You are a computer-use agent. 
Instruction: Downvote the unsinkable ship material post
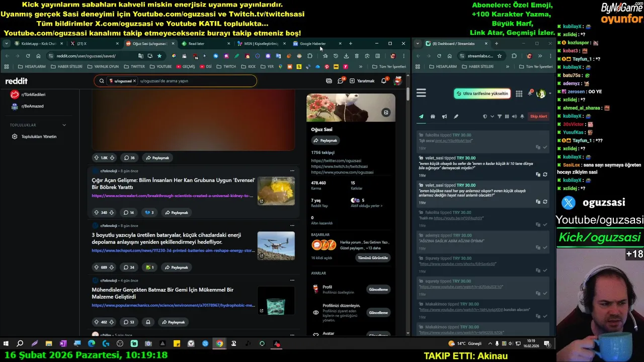coord(112,322)
